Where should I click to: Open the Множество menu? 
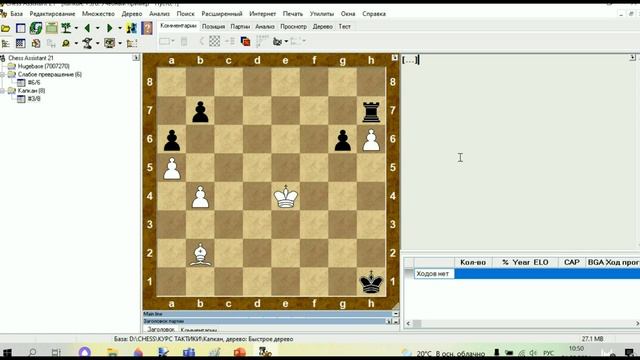click(98, 14)
